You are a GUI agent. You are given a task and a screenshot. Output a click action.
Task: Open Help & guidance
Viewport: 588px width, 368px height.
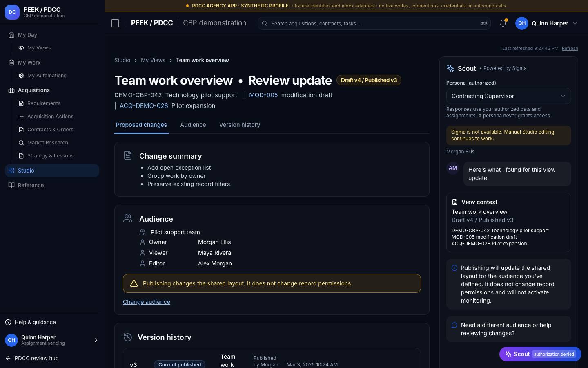coord(35,322)
